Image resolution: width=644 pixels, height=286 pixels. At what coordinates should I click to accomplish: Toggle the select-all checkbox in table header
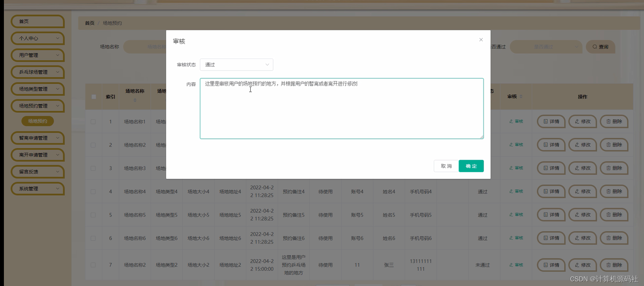(x=94, y=97)
